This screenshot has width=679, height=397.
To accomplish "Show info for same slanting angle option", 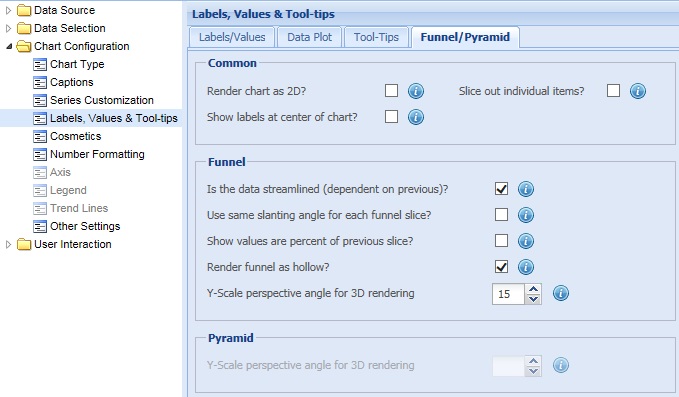I will pyautogui.click(x=526, y=215).
